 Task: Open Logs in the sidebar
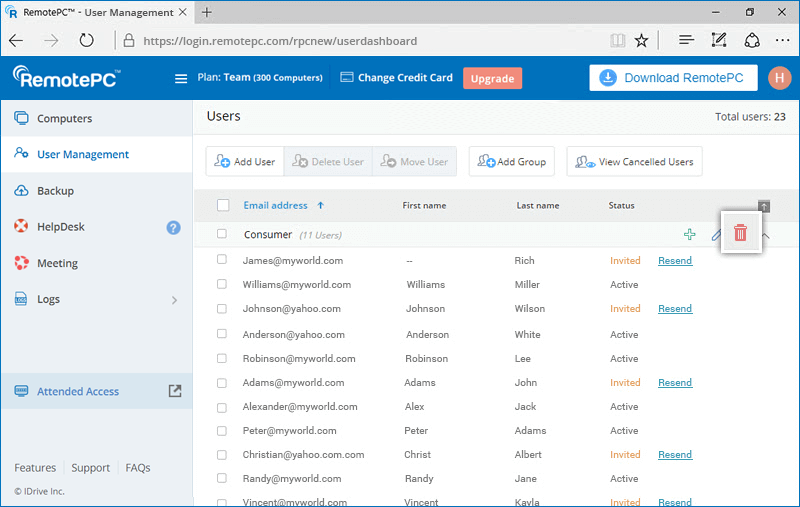pos(97,299)
